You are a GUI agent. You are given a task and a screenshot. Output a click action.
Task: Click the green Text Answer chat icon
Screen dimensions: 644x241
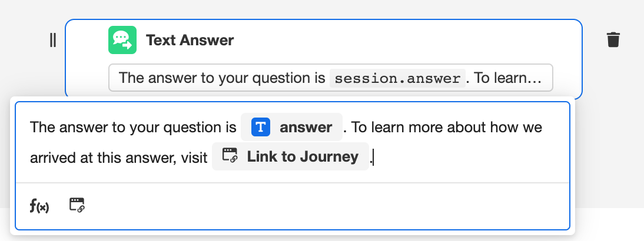[x=122, y=40]
